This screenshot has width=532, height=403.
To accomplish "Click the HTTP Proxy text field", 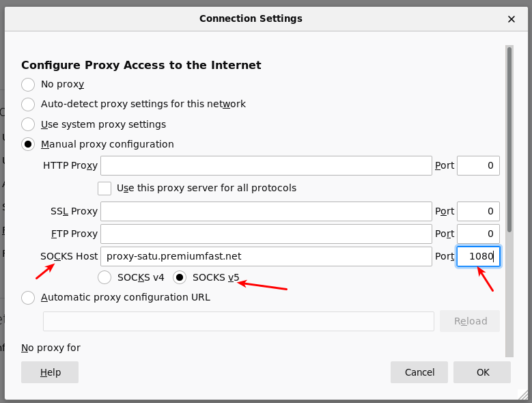I will point(266,165).
